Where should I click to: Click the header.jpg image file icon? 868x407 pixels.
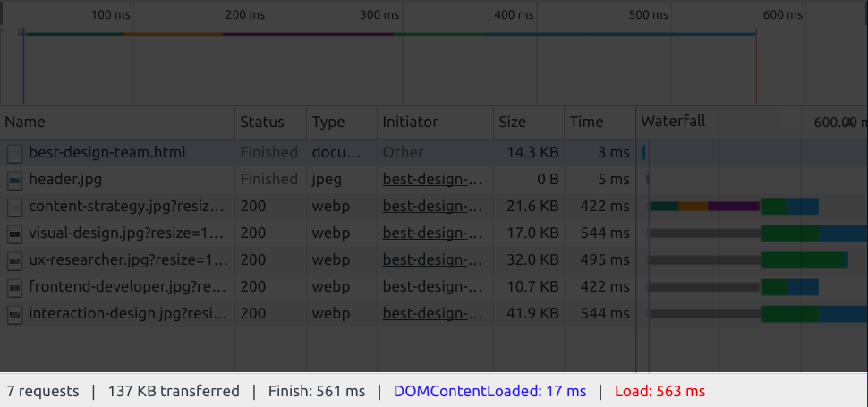click(14, 180)
